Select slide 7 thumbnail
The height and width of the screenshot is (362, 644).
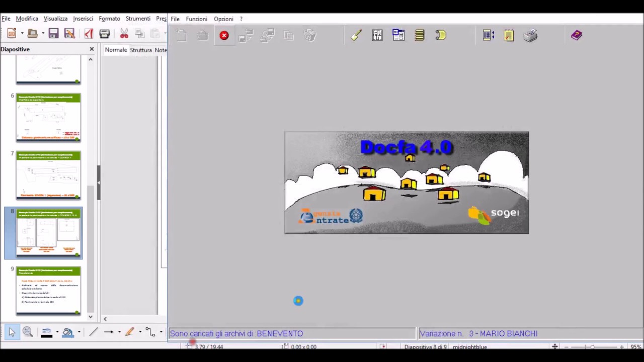[x=48, y=175]
